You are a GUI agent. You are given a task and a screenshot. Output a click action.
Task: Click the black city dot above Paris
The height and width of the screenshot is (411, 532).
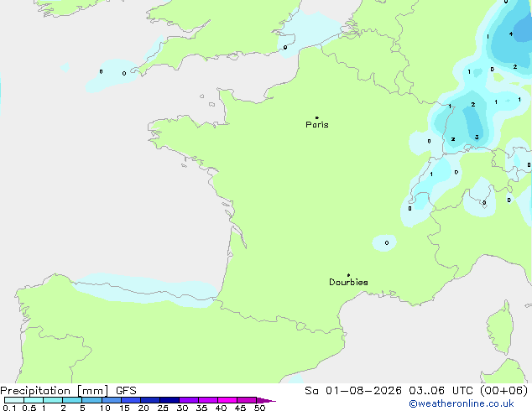pos(317,117)
